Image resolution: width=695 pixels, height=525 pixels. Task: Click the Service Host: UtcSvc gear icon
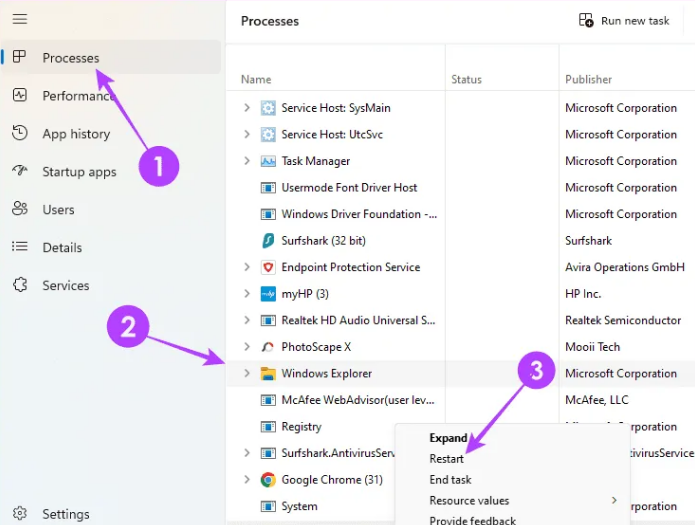pyautogui.click(x=268, y=134)
